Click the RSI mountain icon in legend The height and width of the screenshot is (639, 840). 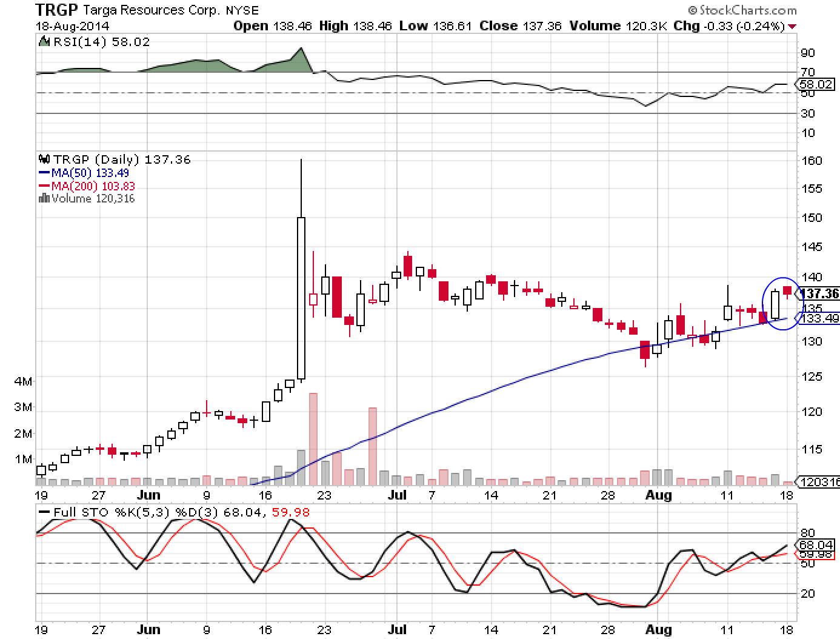tap(44, 41)
